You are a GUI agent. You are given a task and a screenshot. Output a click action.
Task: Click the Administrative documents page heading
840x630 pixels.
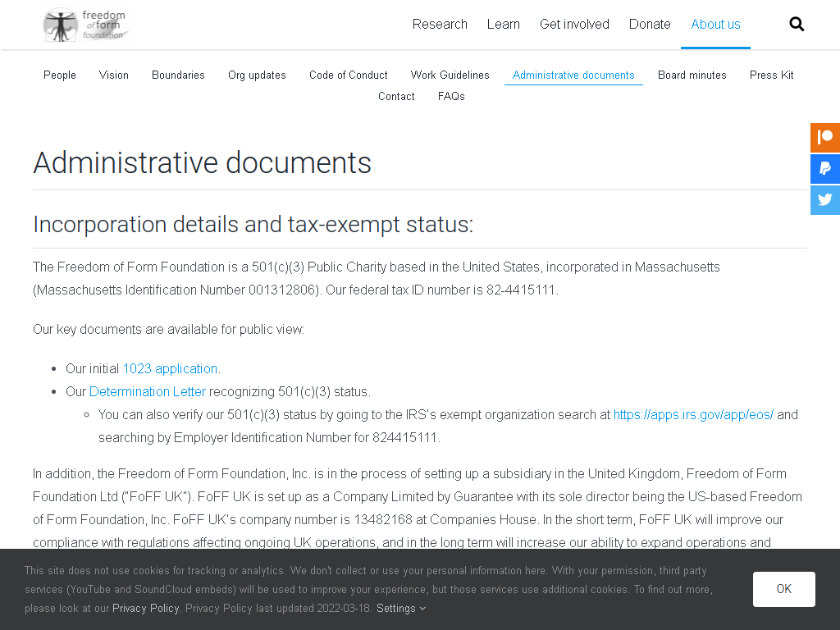(x=202, y=163)
